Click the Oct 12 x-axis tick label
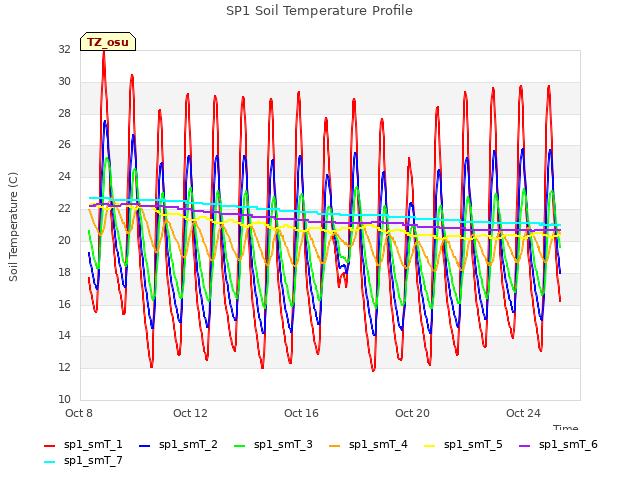Image resolution: width=640 pixels, height=480 pixels. [190, 413]
